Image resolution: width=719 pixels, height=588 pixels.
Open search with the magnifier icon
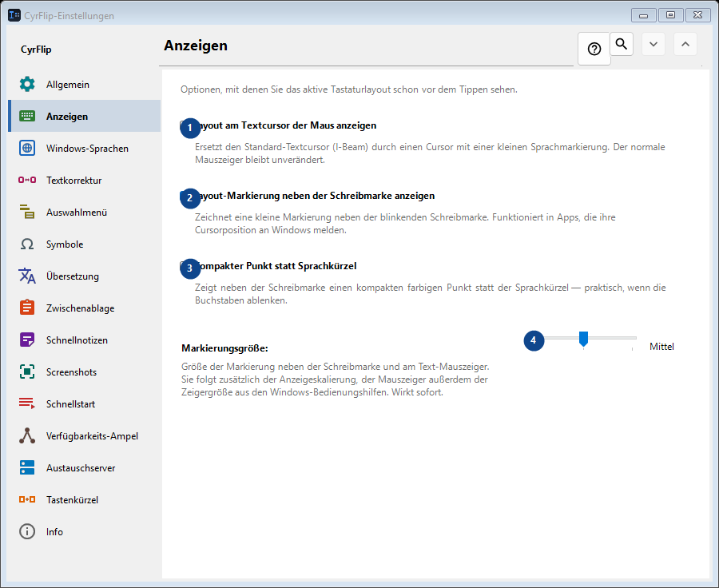[x=622, y=44]
